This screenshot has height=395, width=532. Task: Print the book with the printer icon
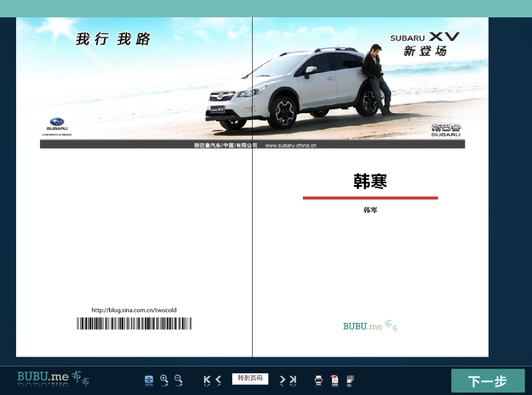(x=318, y=380)
